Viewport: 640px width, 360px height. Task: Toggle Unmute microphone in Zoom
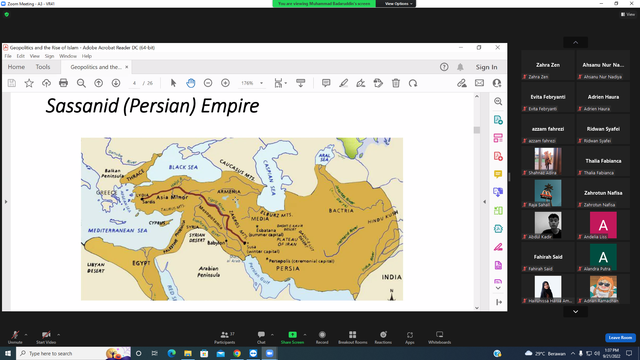click(15, 338)
